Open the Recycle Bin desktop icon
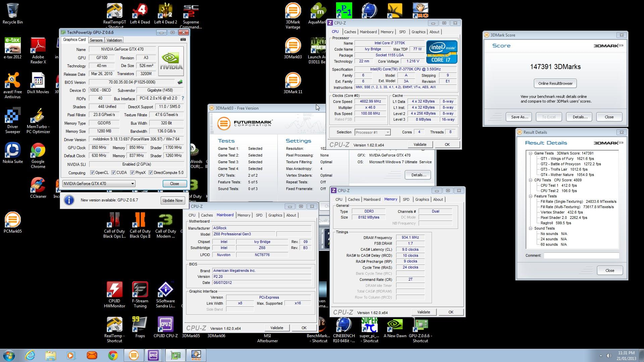The height and width of the screenshot is (362, 644). point(12,13)
